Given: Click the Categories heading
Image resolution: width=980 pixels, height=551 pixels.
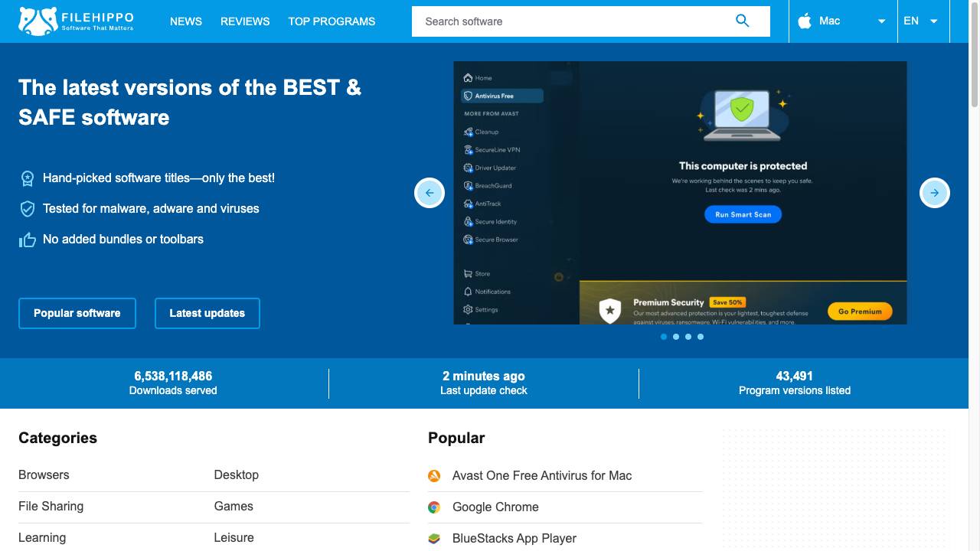Looking at the screenshot, I should pos(57,438).
